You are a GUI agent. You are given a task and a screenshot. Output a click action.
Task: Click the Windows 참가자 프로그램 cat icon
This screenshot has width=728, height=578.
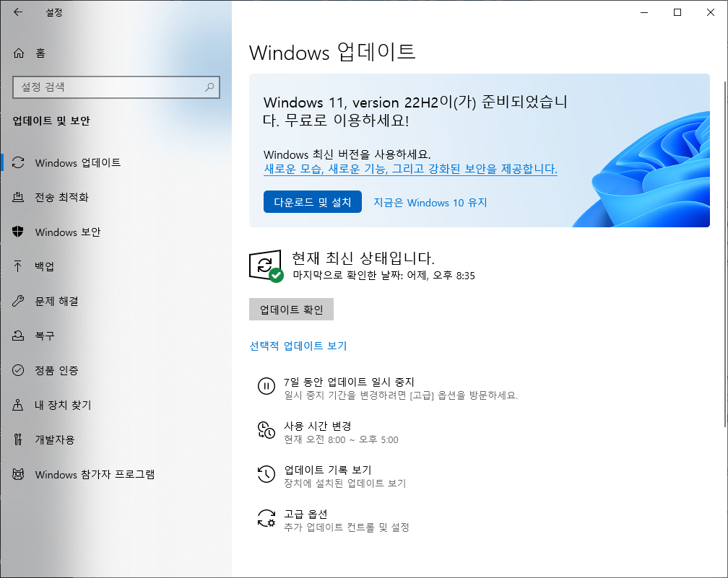click(x=18, y=474)
